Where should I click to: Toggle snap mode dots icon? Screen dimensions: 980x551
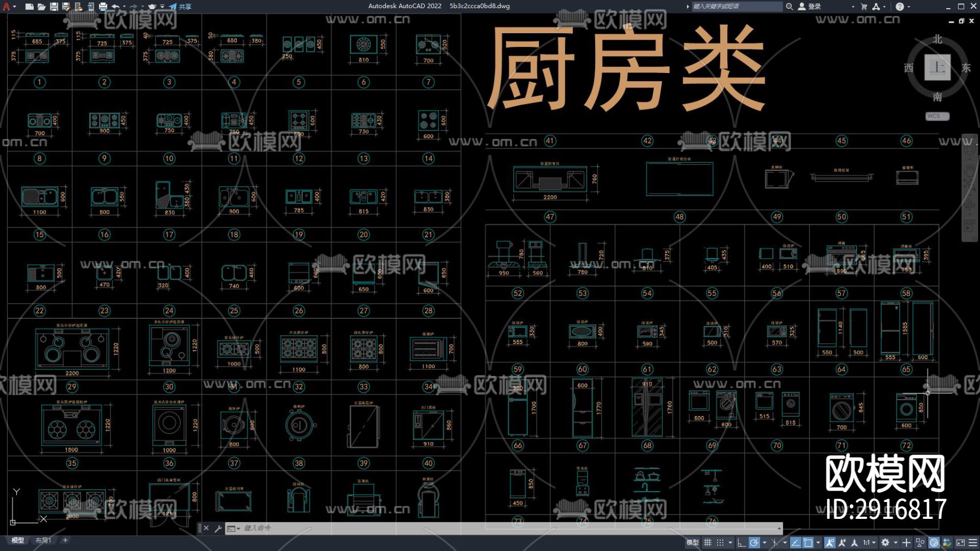720,542
